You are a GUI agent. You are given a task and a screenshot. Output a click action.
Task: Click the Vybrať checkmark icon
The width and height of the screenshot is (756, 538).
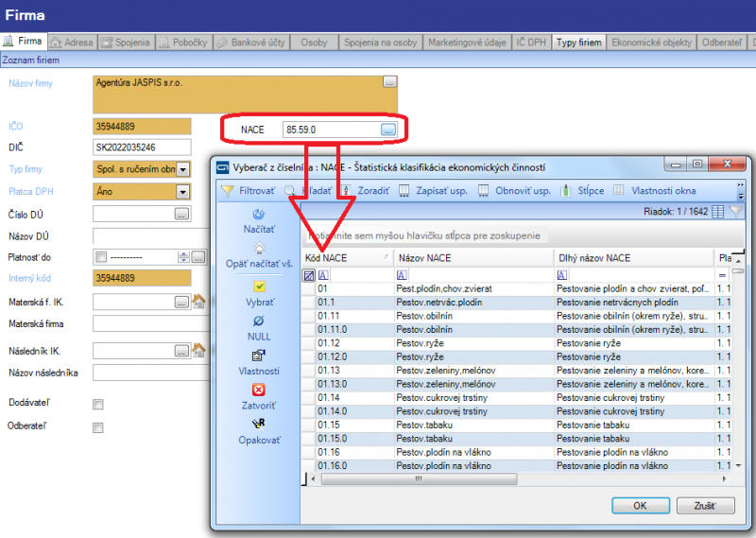click(x=259, y=286)
